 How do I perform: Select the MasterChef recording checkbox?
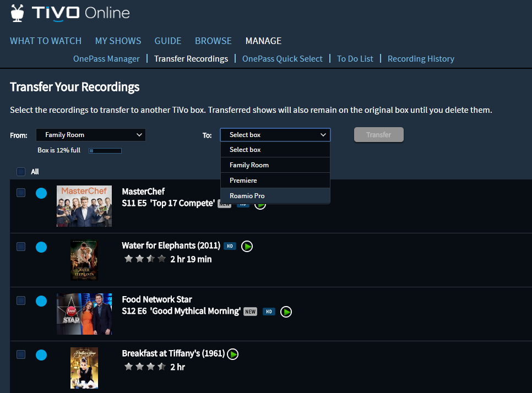[21, 193]
